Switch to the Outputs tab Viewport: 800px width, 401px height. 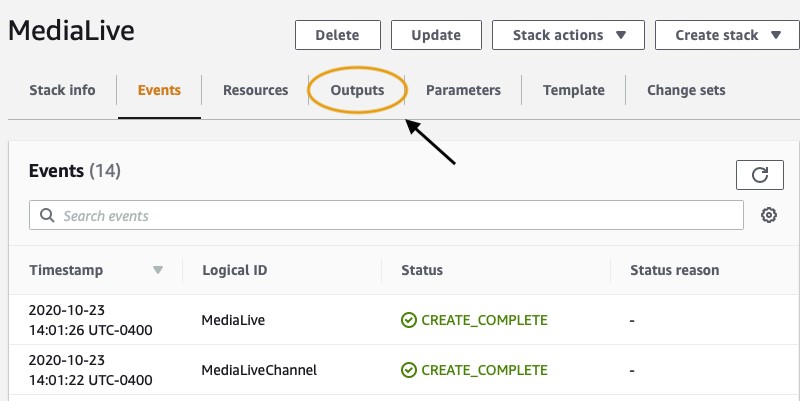pos(357,90)
